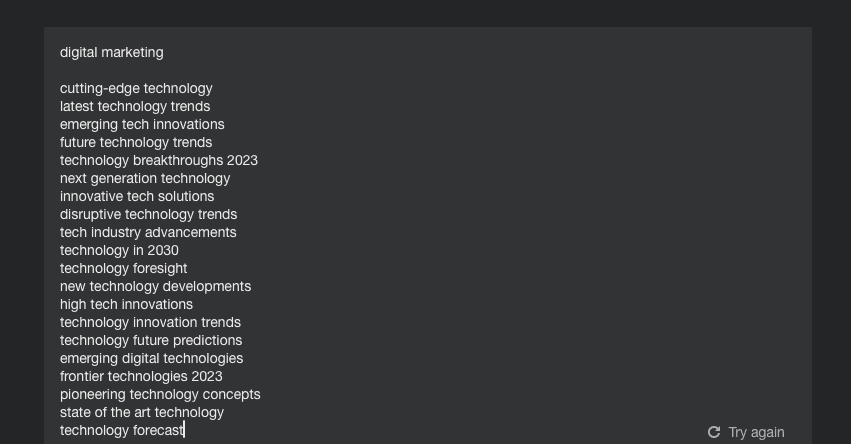Click the refresh arrow icon
The image size is (851, 444).
[714, 432]
